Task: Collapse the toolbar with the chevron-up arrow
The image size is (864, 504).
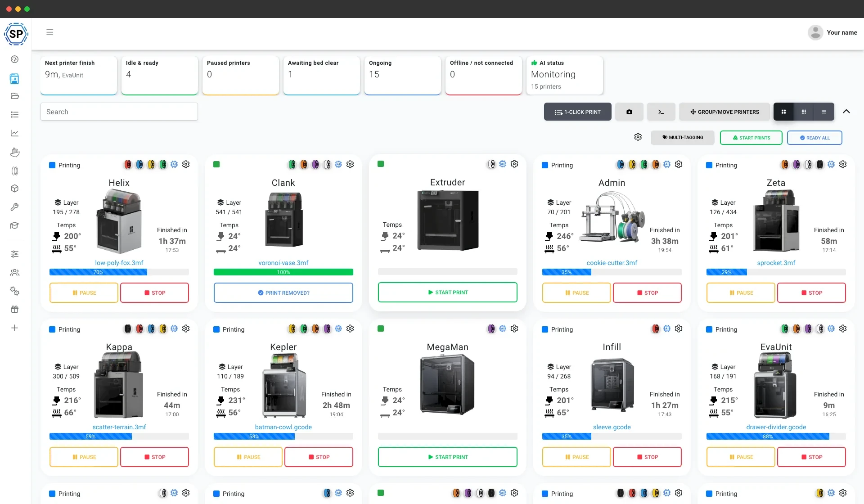Action: [x=846, y=112]
